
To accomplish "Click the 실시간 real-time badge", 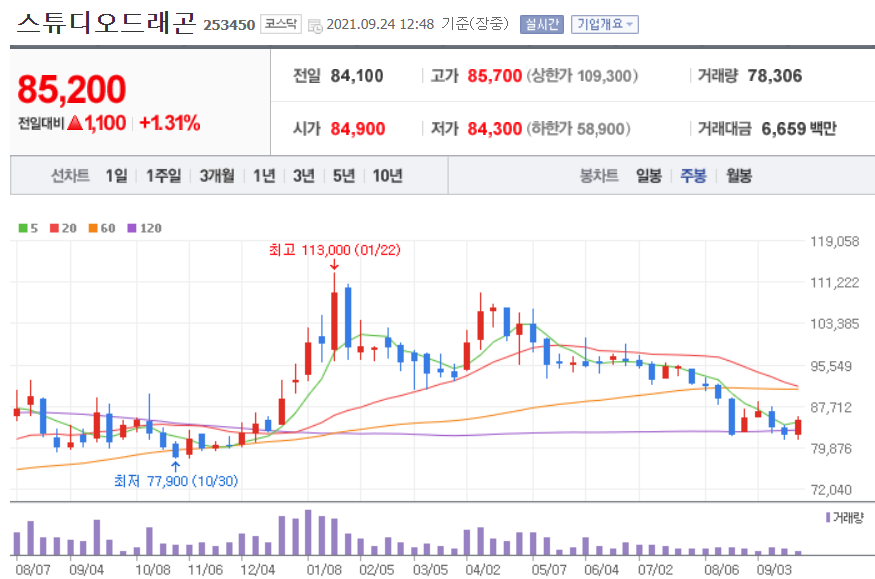I will 541,23.
